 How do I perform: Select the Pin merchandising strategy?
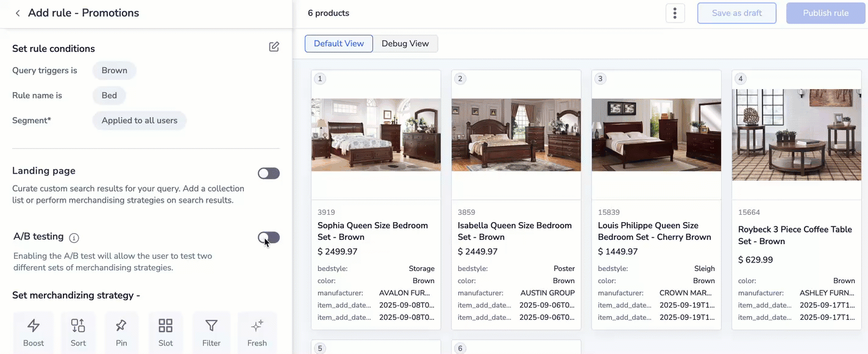pos(121,331)
